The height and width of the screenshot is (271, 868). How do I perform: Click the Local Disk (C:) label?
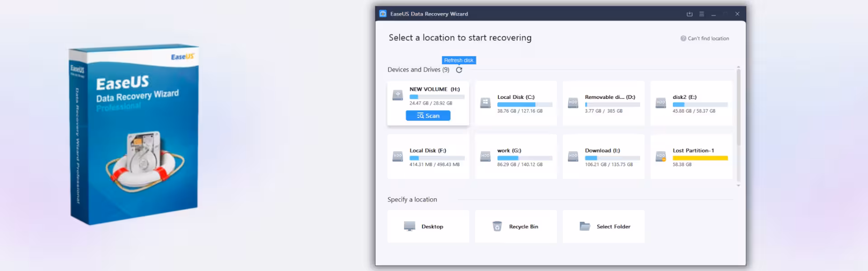click(516, 97)
